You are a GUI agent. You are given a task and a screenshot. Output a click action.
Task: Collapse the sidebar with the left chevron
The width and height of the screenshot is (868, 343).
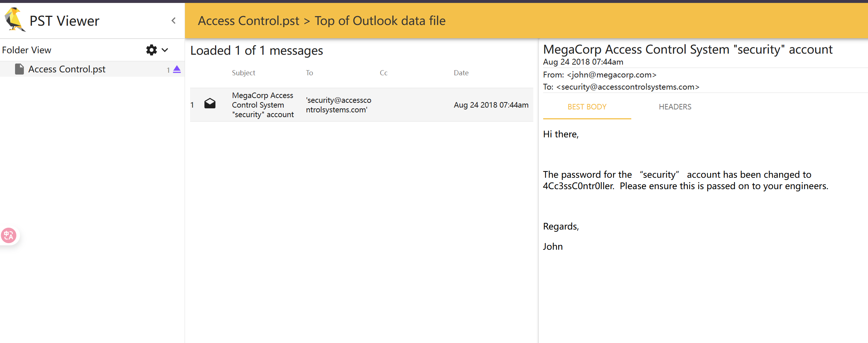[x=174, y=21]
